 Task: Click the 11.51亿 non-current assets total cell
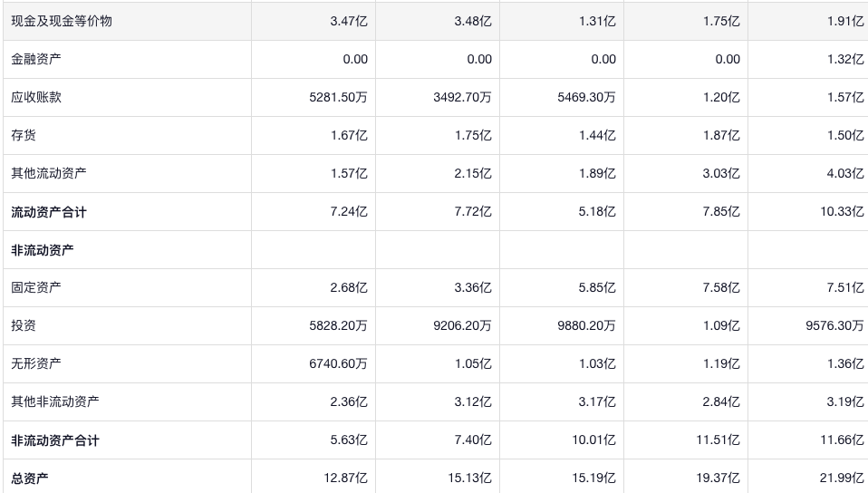point(720,440)
